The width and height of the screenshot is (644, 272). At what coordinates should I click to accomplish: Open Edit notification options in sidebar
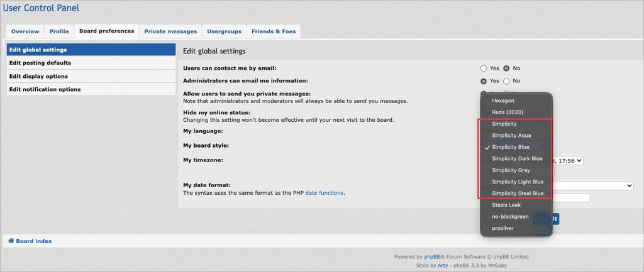[45, 89]
